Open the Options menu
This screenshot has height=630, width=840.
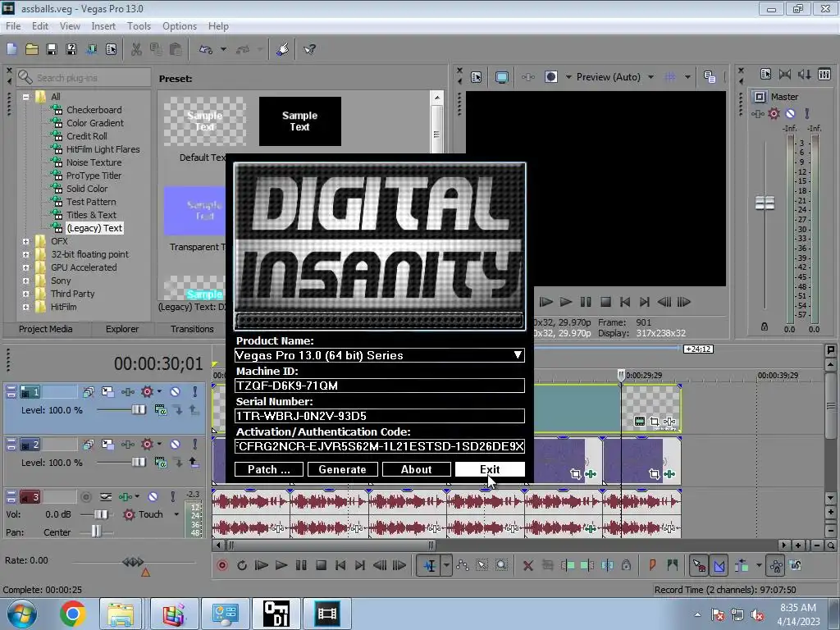pyautogui.click(x=180, y=25)
